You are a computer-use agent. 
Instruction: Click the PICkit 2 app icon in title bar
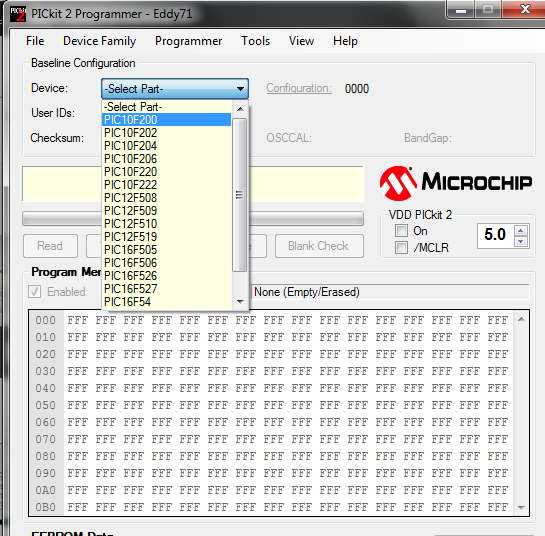pos(18,14)
